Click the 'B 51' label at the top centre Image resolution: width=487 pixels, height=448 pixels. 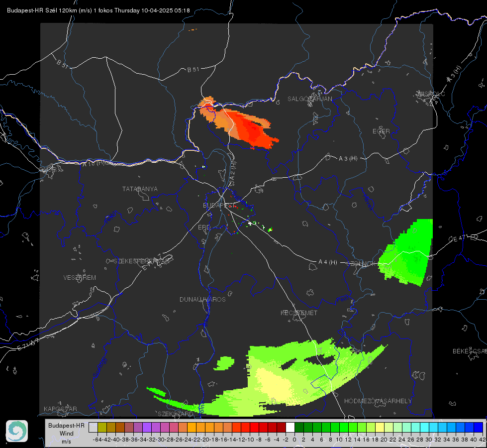[193, 70]
